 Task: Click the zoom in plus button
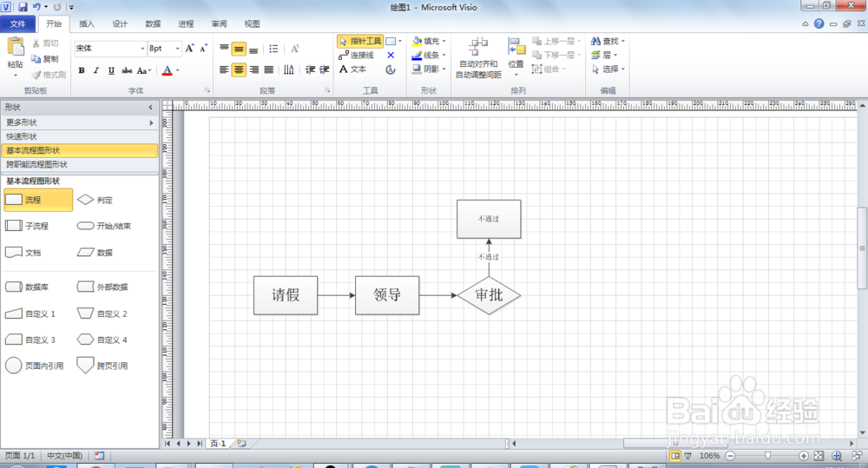tap(803, 456)
